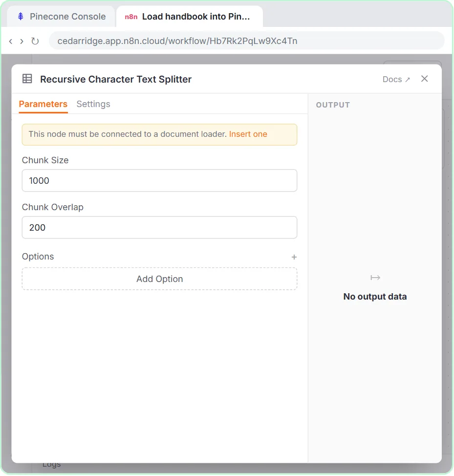Go forward with the browser forward arrow
Screen dimensions: 454x476
pyautogui.click(x=22, y=41)
